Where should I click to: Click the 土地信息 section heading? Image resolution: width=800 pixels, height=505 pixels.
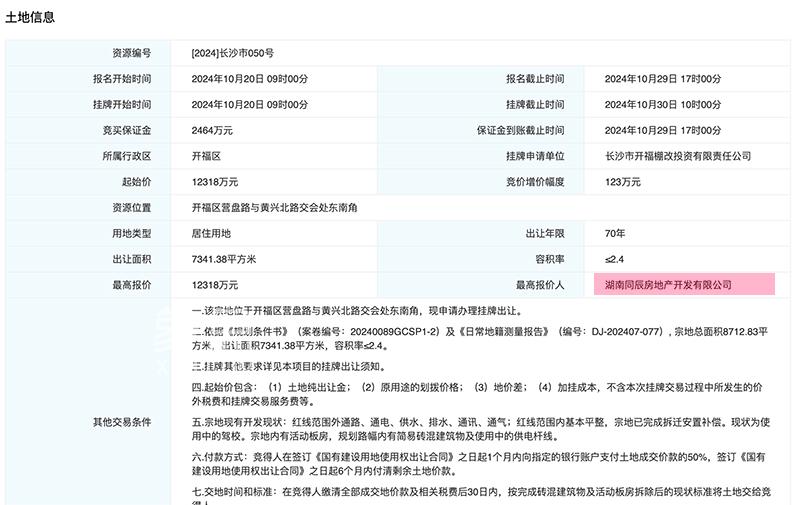(30, 18)
